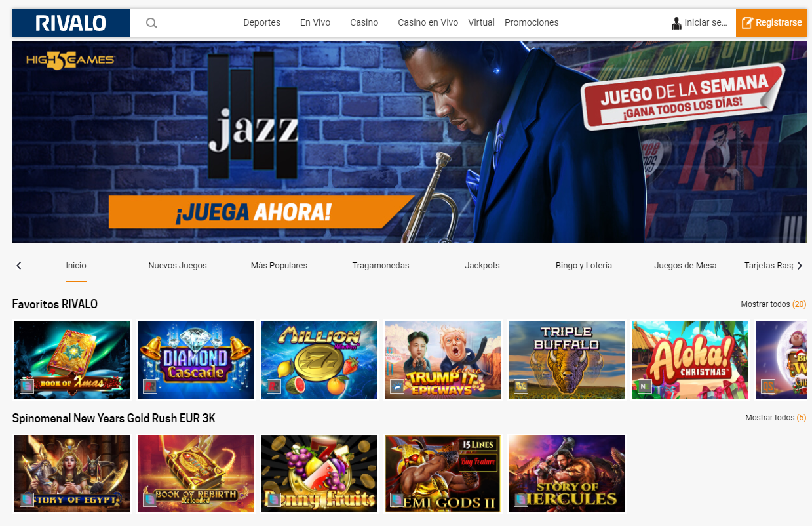Click provider badge on Story of Egypt
This screenshot has height=526, width=812.
pos(27,500)
